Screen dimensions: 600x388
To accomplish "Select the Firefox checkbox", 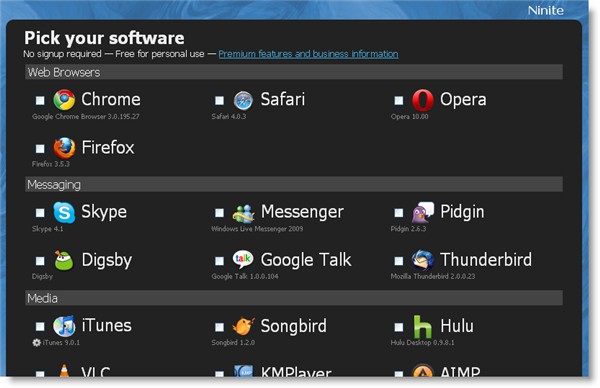I will coord(40,148).
